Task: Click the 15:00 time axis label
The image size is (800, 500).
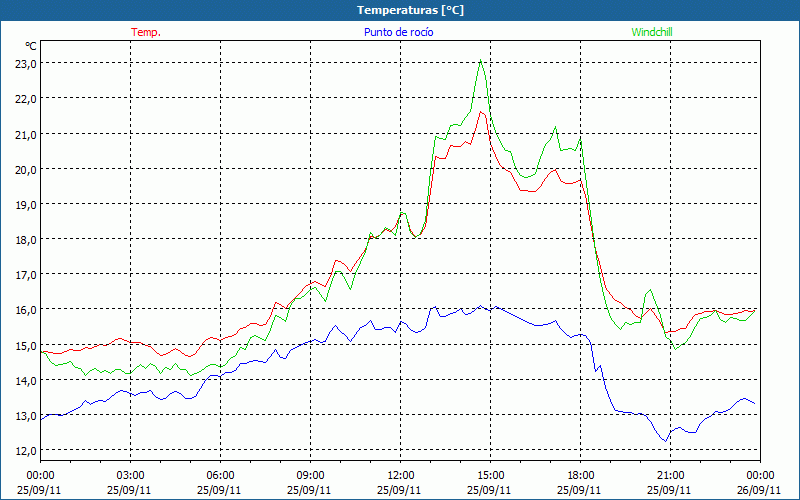Action: tap(491, 476)
